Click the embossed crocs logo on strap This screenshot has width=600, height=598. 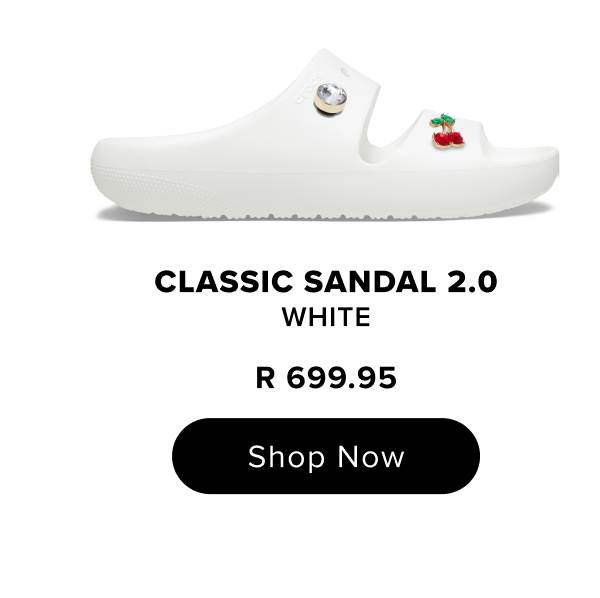pos(307,90)
